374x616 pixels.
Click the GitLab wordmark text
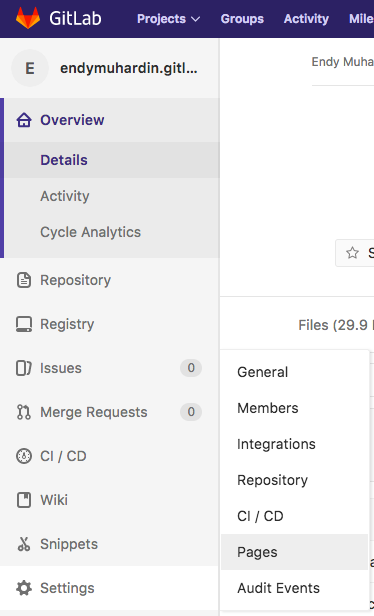75,18
